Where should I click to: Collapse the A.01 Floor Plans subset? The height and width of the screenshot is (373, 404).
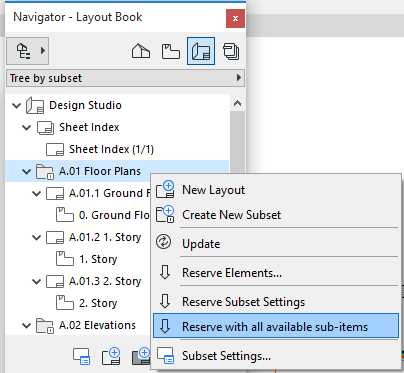click(x=26, y=172)
